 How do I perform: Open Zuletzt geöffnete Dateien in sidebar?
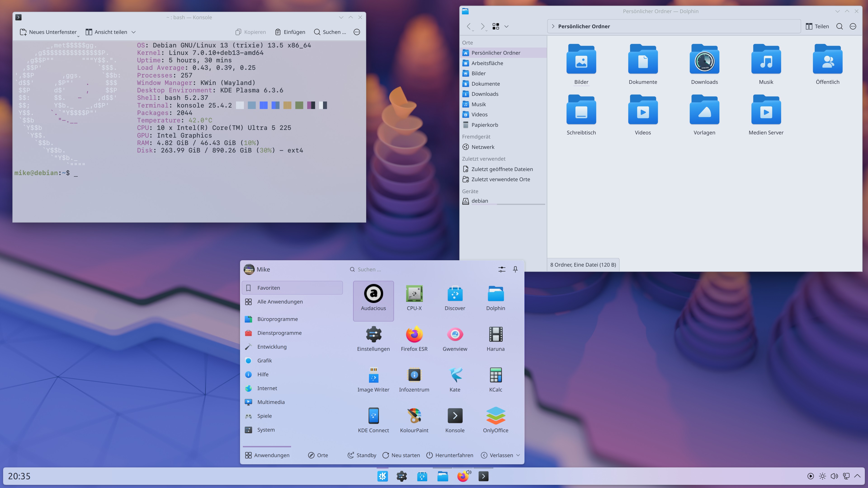[x=503, y=169]
